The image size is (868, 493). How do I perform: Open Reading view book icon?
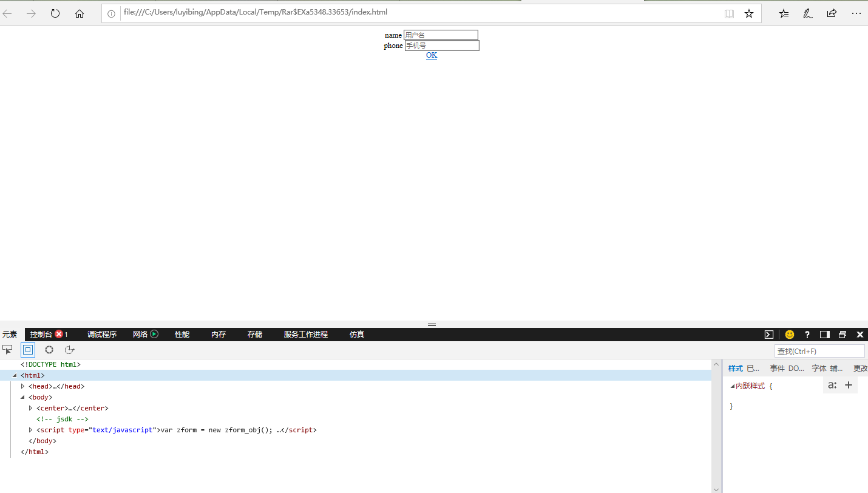(729, 13)
